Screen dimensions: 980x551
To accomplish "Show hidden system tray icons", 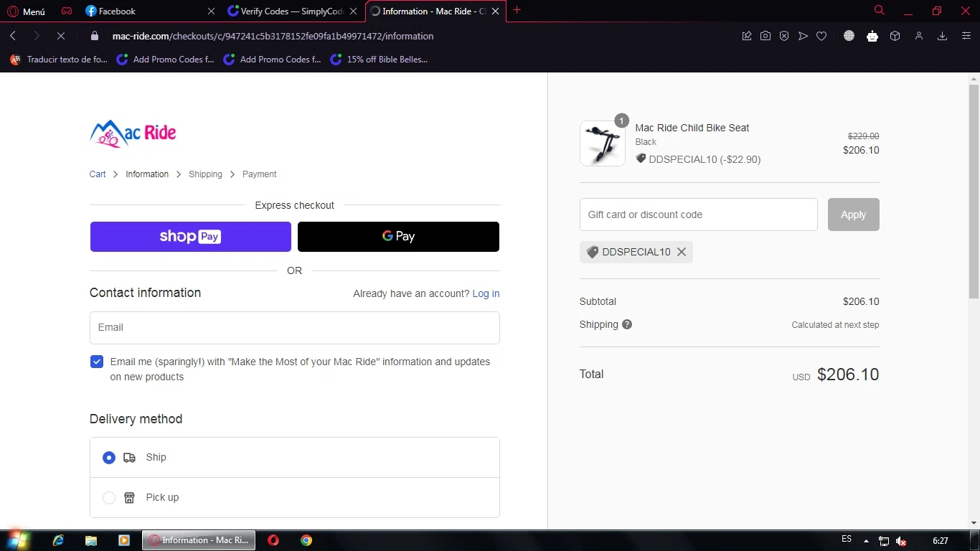I will [x=866, y=541].
